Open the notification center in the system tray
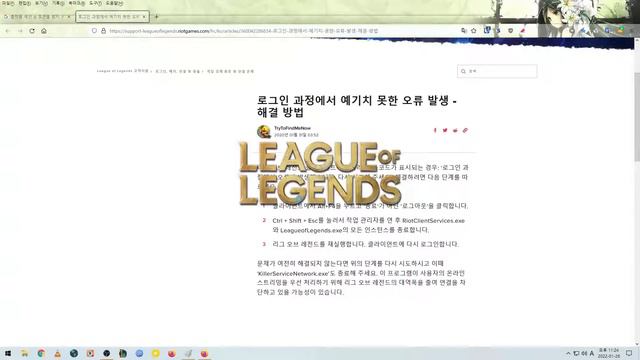This screenshot has width=640, height=360. (629, 353)
